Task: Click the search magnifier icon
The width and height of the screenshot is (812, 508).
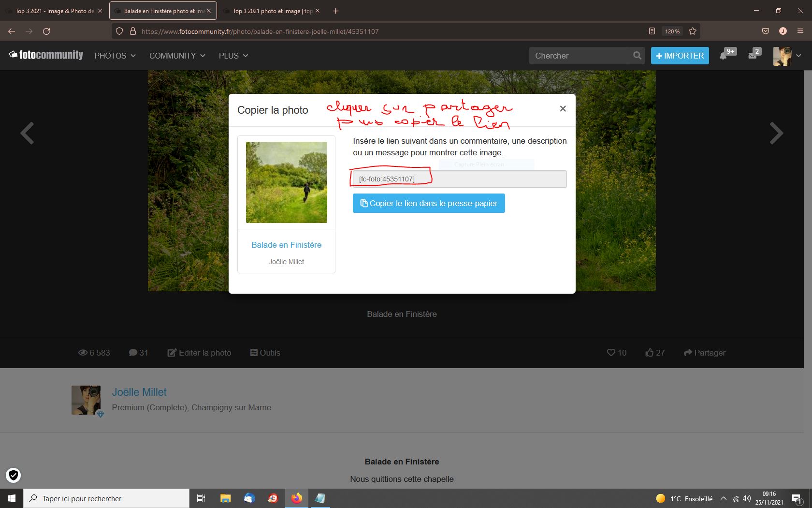Action: click(638, 56)
